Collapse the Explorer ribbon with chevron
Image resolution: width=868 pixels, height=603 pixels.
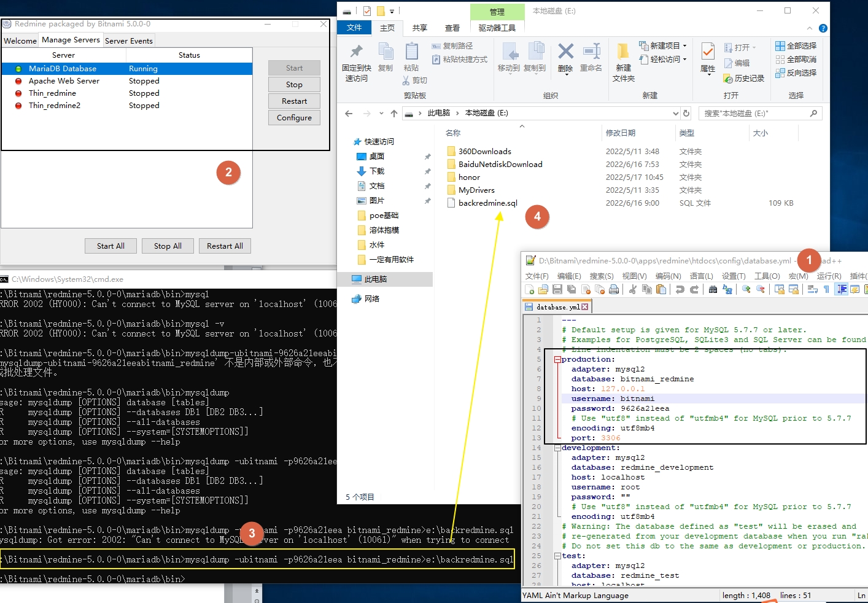tap(810, 28)
